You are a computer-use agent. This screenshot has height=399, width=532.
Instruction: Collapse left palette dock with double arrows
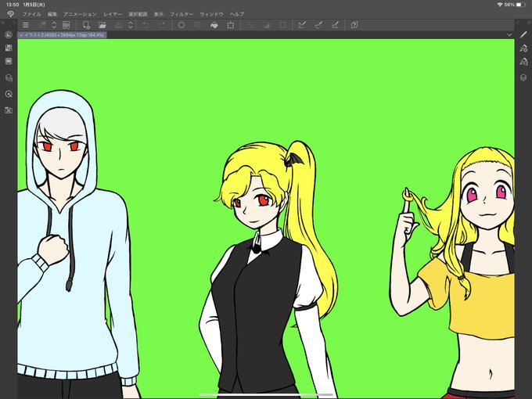click(x=3, y=23)
